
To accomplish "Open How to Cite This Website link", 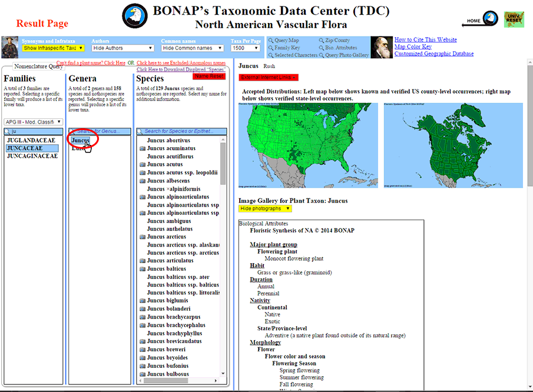I will coord(426,40).
